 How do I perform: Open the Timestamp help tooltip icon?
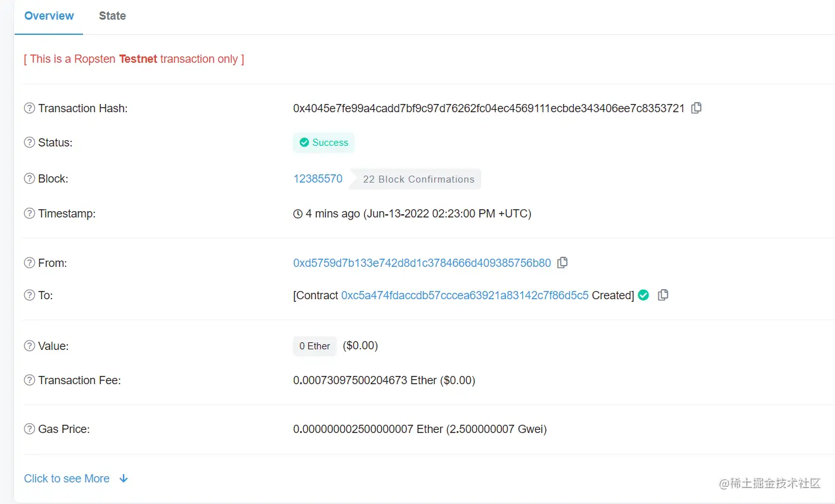pyautogui.click(x=29, y=214)
